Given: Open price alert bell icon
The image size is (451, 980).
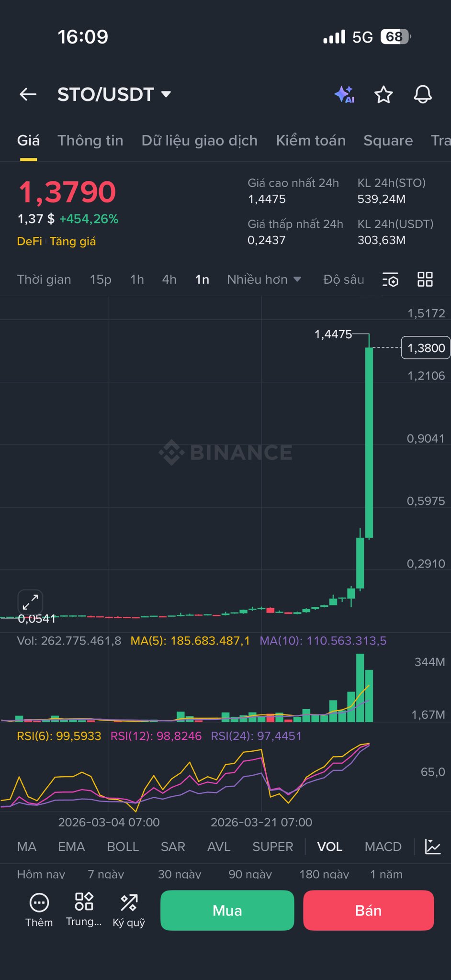Looking at the screenshot, I should pos(423,94).
